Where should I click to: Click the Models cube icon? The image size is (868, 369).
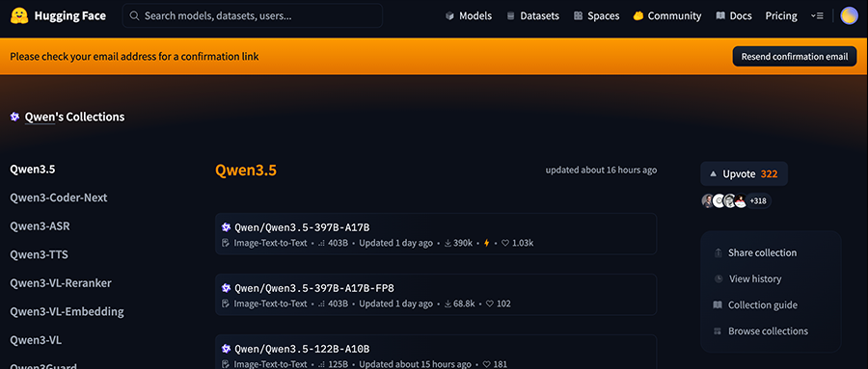(449, 16)
